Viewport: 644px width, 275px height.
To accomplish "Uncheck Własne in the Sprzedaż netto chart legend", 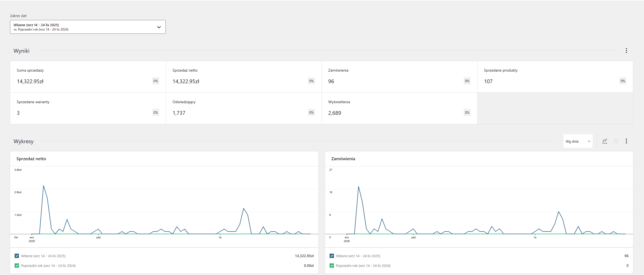I will (x=17, y=256).
